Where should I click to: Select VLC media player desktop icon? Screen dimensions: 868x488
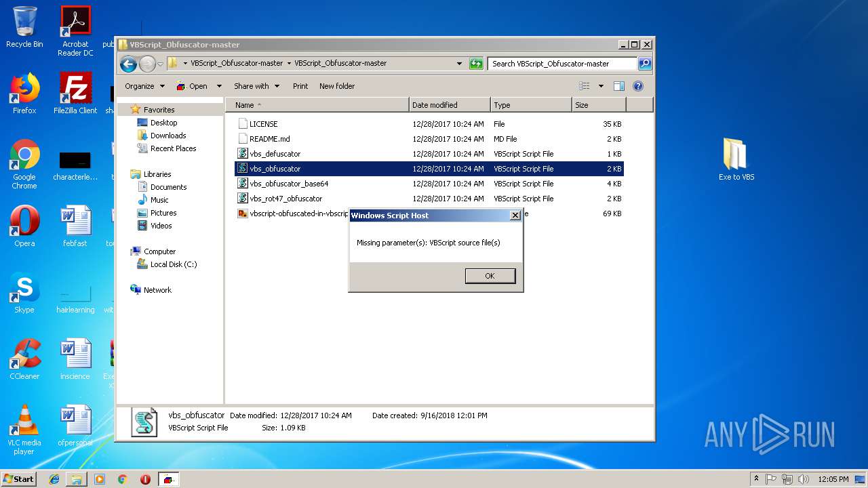[x=24, y=430]
